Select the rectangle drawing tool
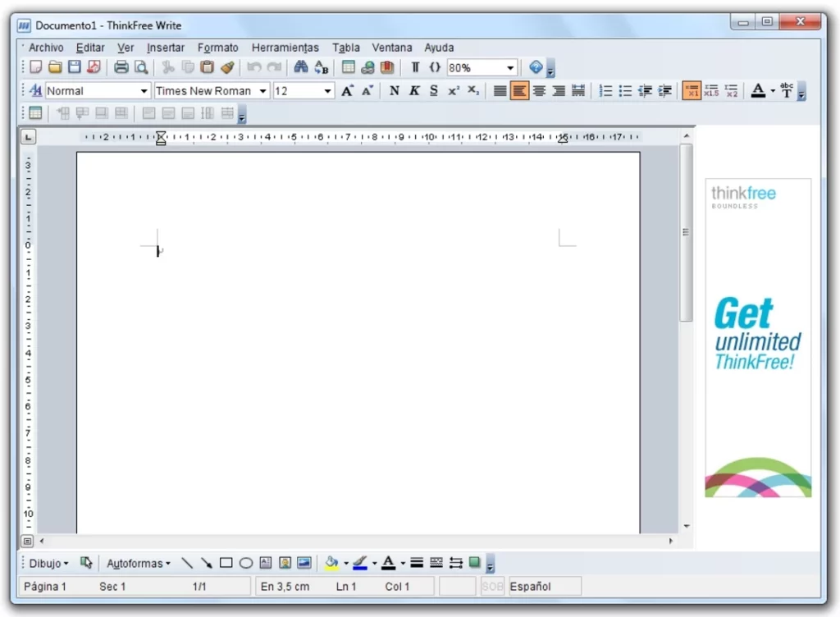Screen dimensions: 840x617 (226, 563)
